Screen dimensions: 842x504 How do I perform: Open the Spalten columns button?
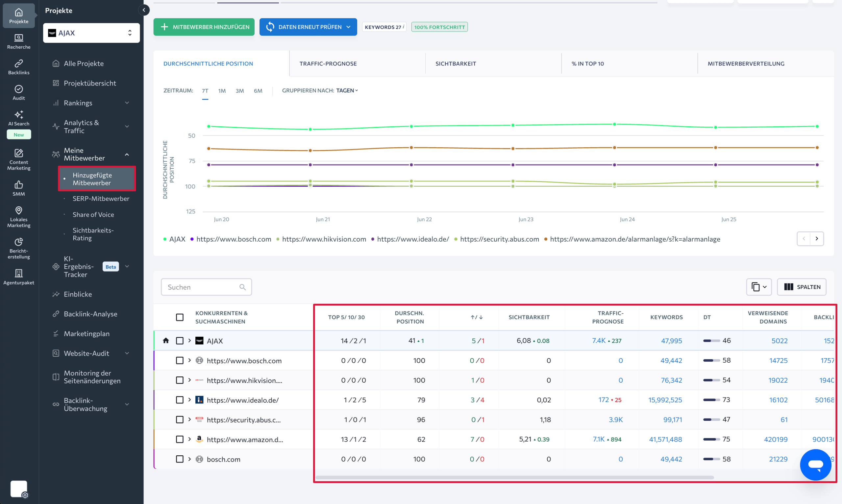point(802,287)
